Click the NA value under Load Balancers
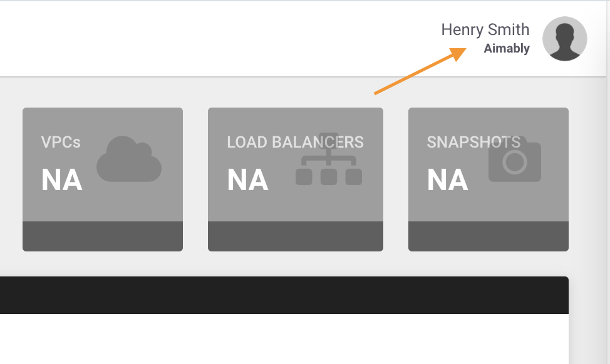Image resolution: width=610 pixels, height=364 pixels. (248, 180)
